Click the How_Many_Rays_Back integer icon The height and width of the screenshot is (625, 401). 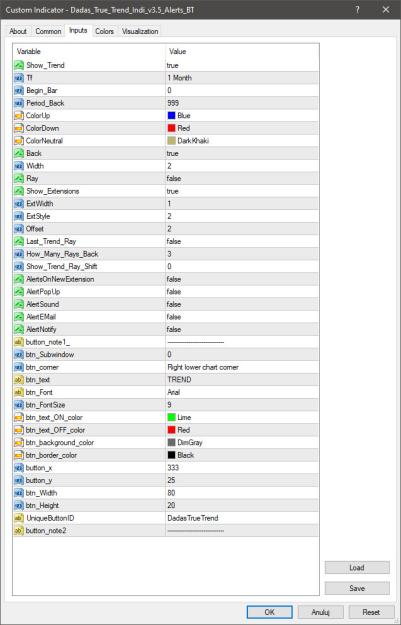(19, 254)
